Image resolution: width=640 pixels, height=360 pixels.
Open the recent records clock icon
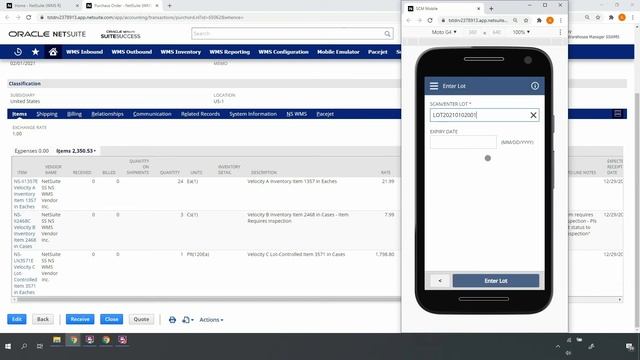(18, 52)
